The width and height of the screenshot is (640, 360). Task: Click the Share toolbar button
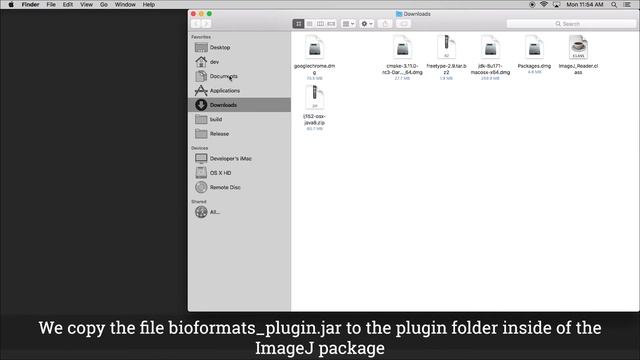pyautogui.click(x=385, y=24)
